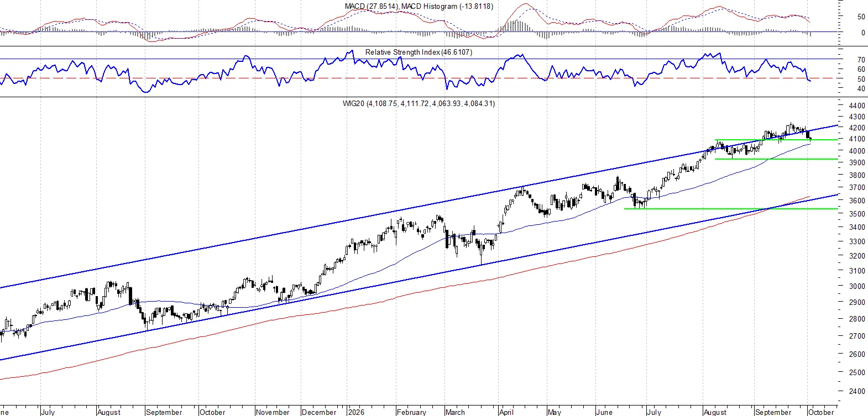The width and height of the screenshot is (868, 416).
Task: Click the 60 level on the RSI scale
Action: pos(861,70)
